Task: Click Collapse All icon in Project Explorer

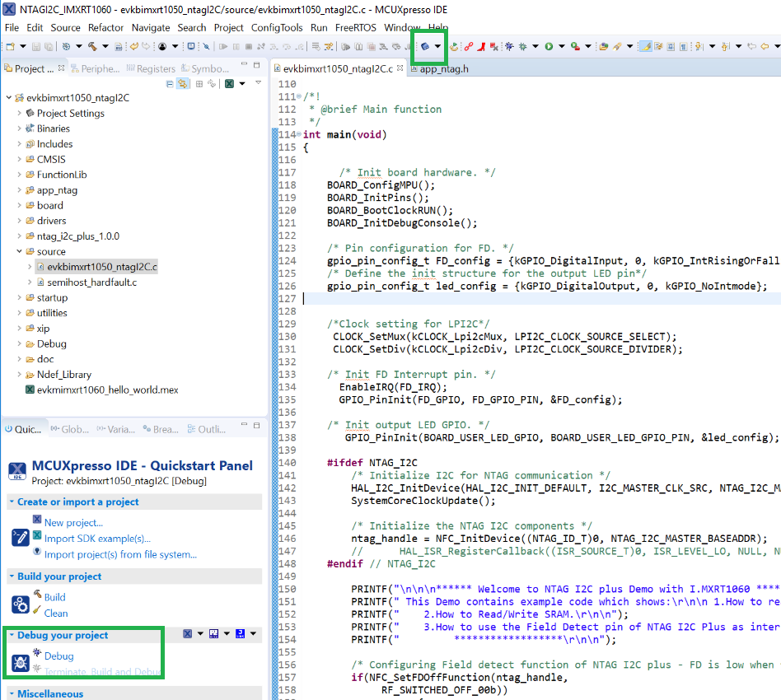Action: (x=170, y=84)
